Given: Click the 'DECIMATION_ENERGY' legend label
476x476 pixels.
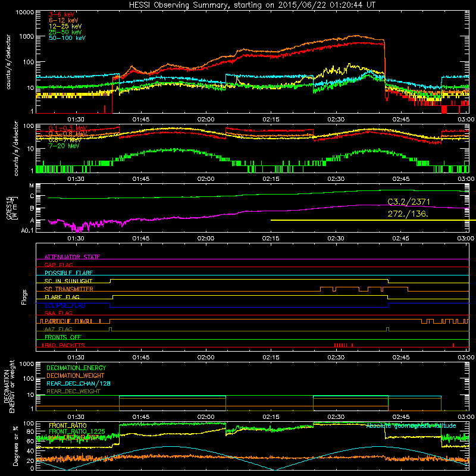Looking at the screenshot, I should [76, 368].
